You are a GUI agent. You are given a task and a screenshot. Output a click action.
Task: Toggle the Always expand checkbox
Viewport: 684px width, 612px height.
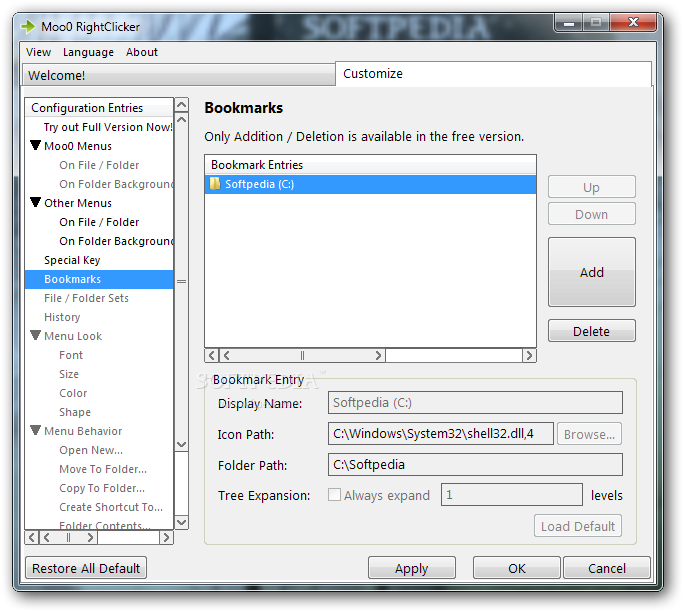[x=334, y=495]
